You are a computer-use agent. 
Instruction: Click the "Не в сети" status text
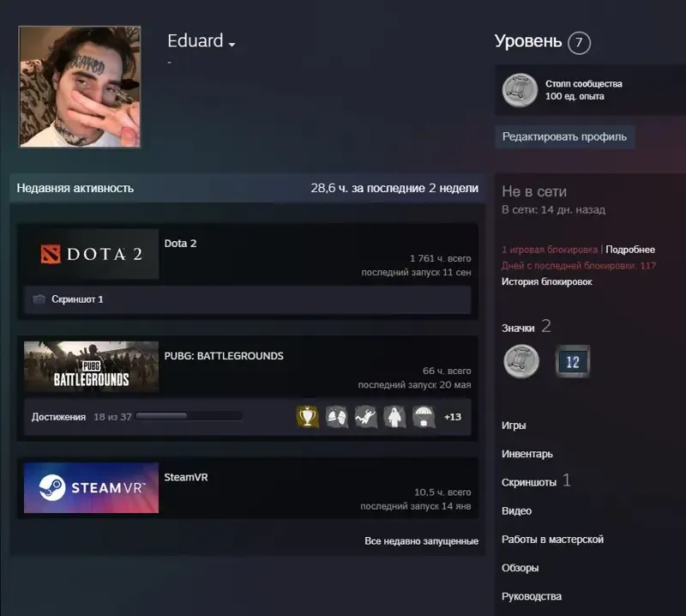[x=534, y=191]
